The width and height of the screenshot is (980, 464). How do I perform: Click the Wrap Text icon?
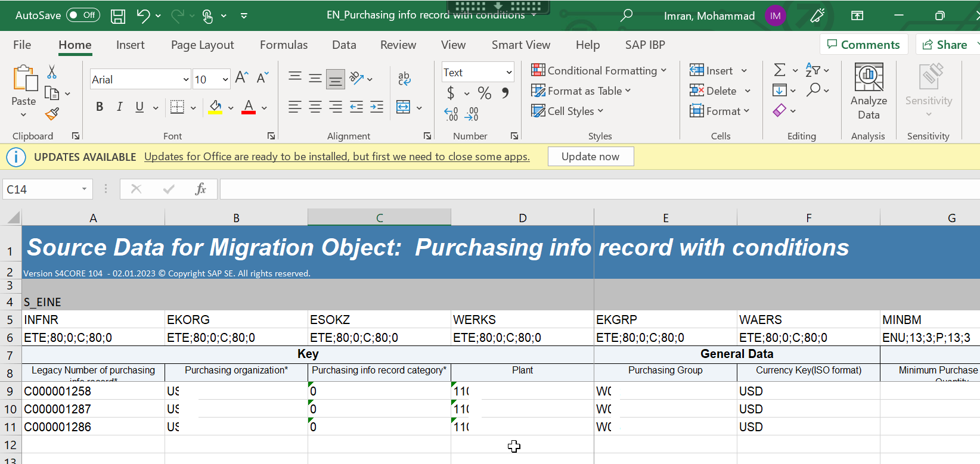click(404, 78)
